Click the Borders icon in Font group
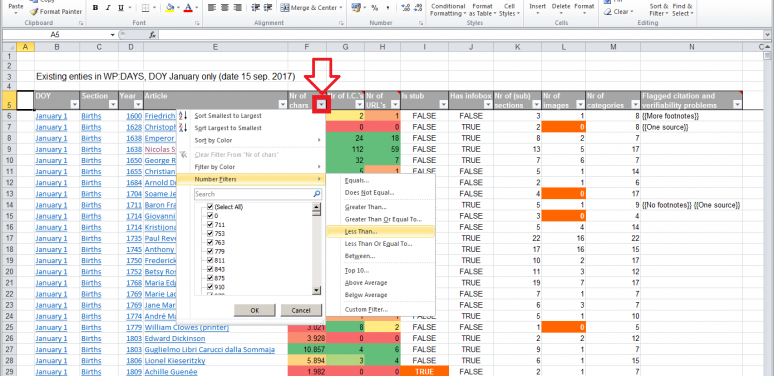Viewport: 774px width, 376px height. [x=145, y=7]
